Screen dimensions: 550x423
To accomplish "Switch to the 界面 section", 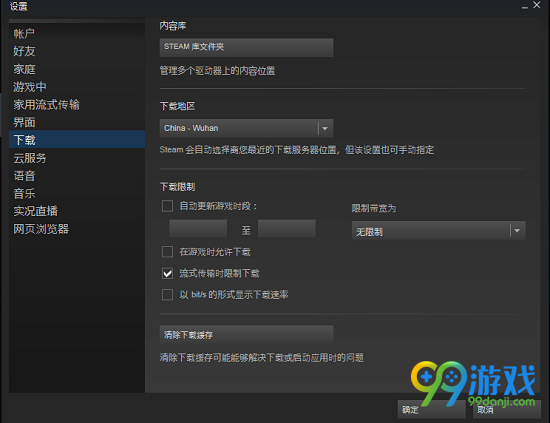I will pyautogui.click(x=77, y=122).
